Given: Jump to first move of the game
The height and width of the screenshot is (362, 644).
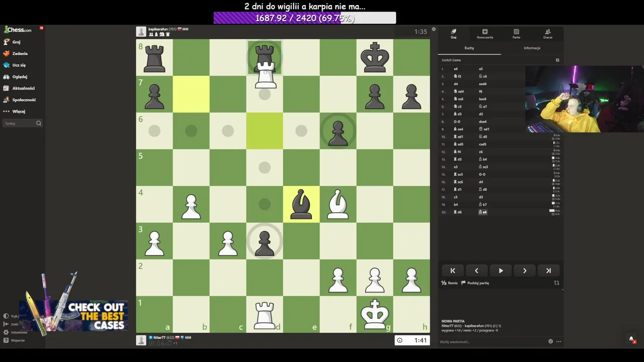Looking at the screenshot, I should [x=452, y=270].
